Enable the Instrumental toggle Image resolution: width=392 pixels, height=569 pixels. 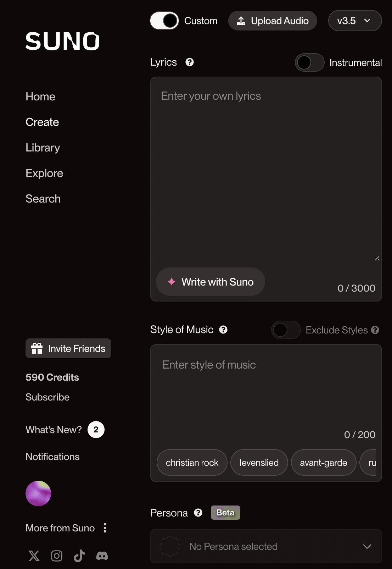point(309,63)
